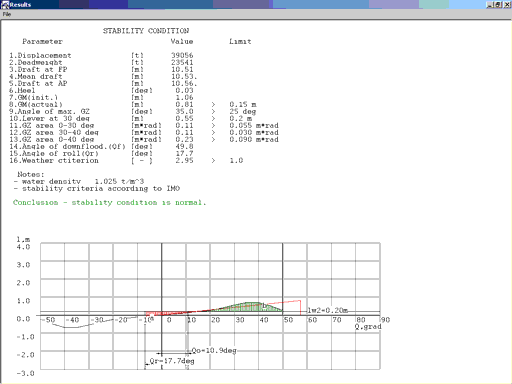The image size is (512, 384).
Task: Click the Angle of downflood value 49.8
Action: [x=184, y=146]
